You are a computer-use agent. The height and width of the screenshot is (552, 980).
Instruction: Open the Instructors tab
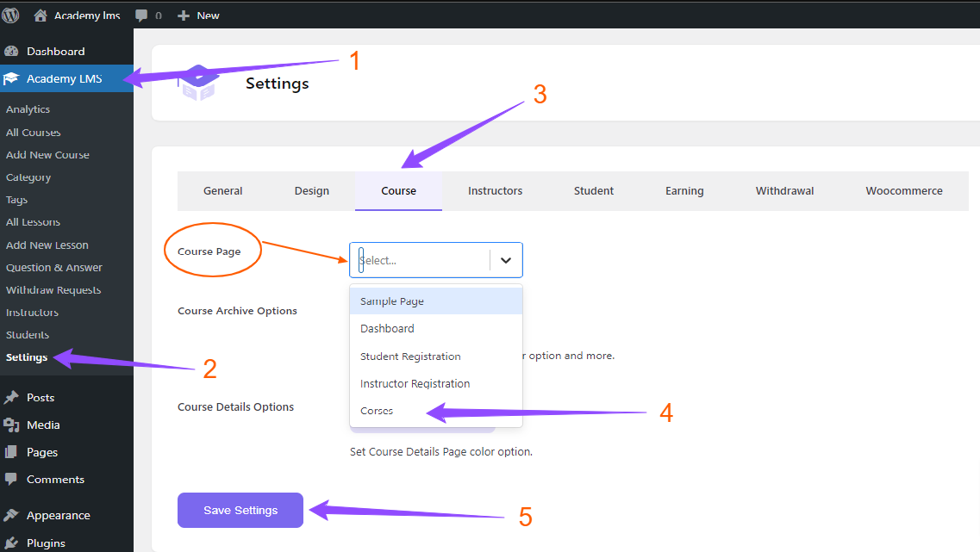point(495,191)
